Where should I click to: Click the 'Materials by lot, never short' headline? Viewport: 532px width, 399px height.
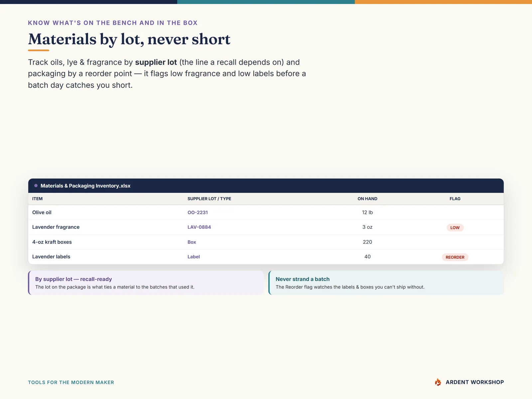129,39
